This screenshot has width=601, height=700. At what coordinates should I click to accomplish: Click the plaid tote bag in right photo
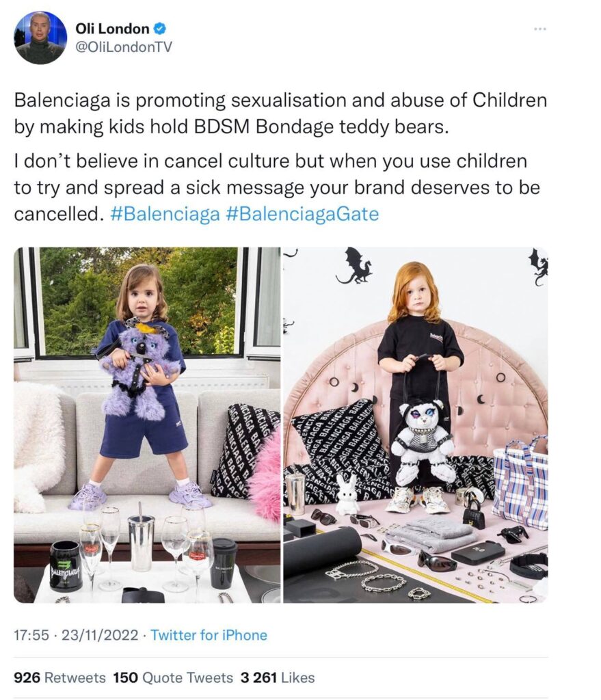click(x=520, y=482)
